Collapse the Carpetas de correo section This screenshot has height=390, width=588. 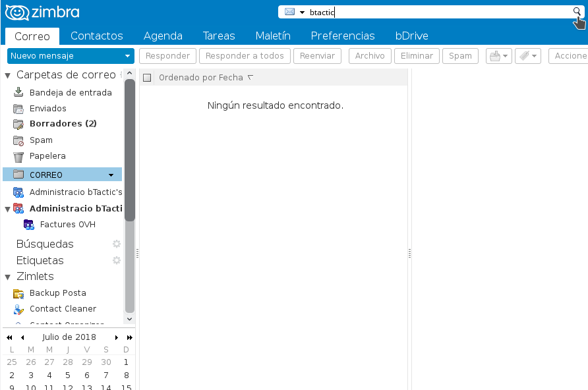(7, 76)
